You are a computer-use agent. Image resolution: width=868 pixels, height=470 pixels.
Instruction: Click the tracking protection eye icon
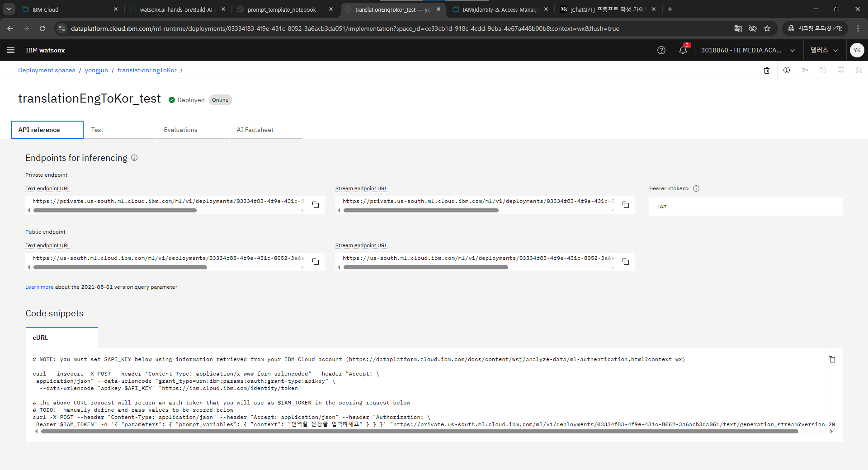(x=753, y=28)
